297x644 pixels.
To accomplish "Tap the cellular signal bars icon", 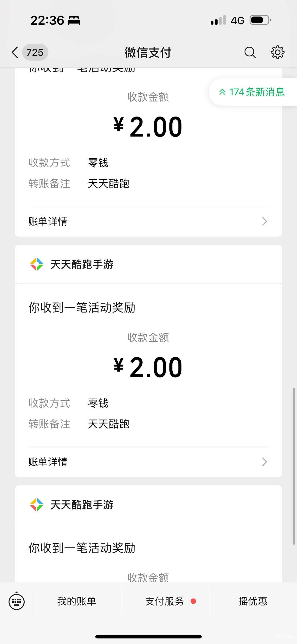I will point(218,20).
